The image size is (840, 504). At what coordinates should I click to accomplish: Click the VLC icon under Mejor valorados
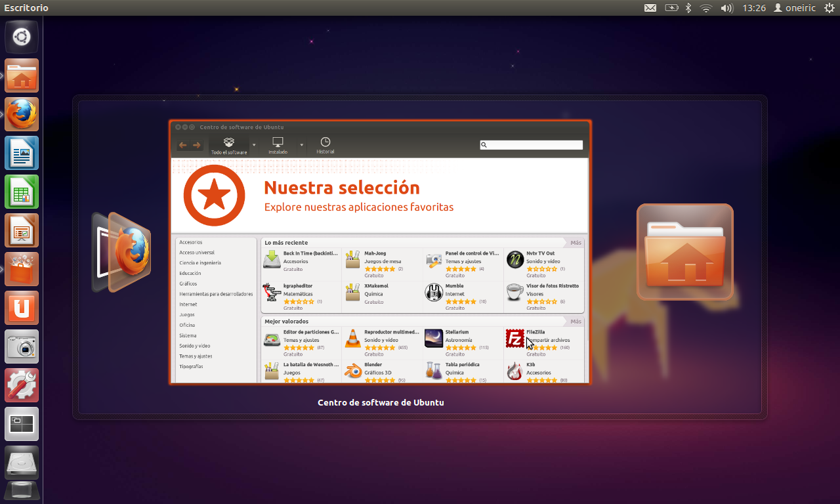[353, 339]
